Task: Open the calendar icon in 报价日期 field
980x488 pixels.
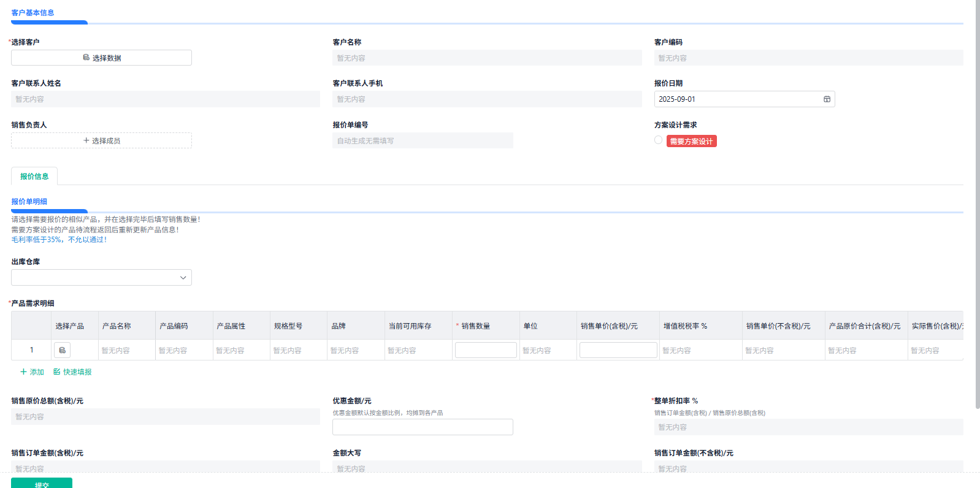Action: tap(827, 99)
